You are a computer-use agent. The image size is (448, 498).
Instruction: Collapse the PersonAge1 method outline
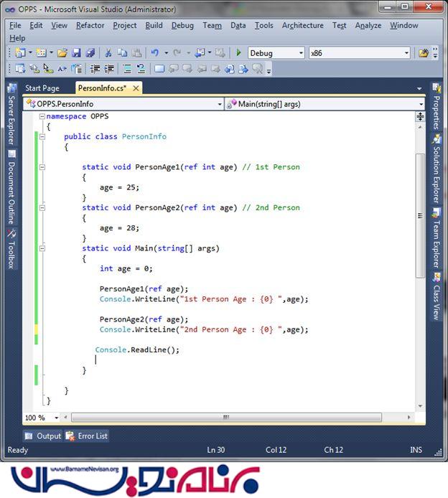pyautogui.click(x=42, y=167)
